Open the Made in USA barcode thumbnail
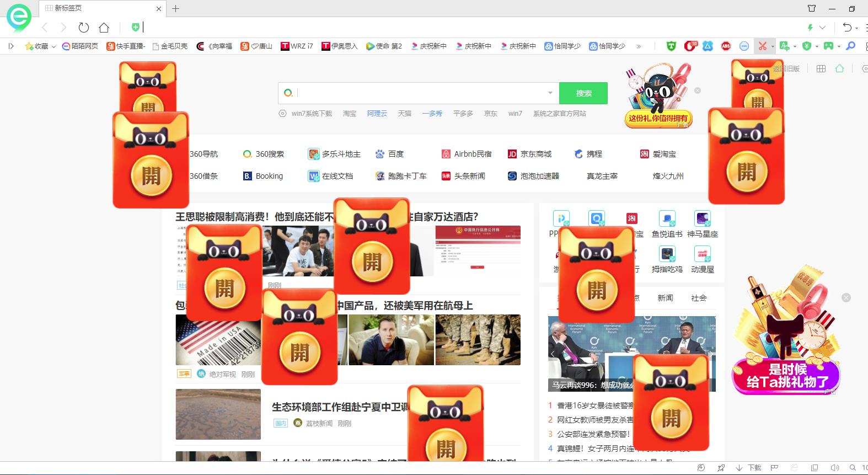This screenshot has height=475, width=868. coord(218,340)
